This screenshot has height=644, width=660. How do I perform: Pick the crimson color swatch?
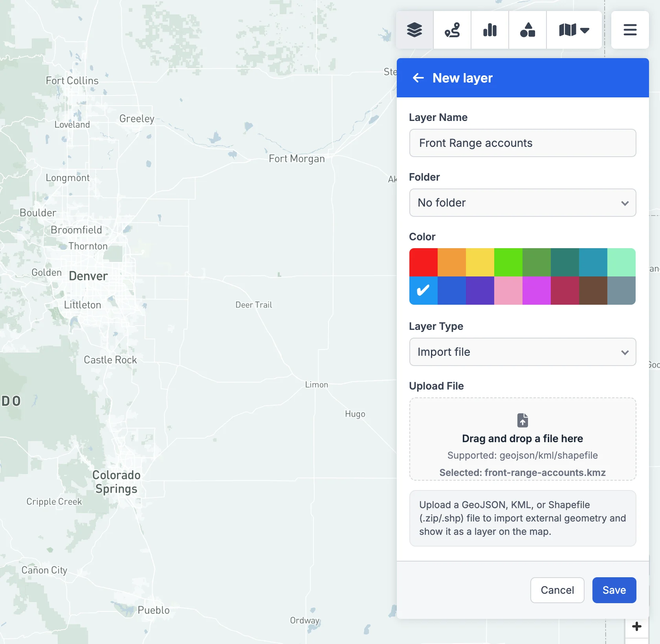click(565, 291)
